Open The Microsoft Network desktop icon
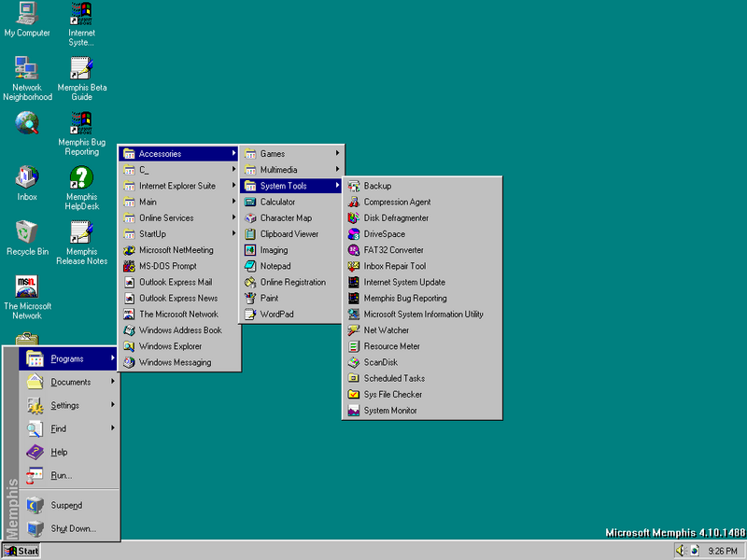 point(27,287)
